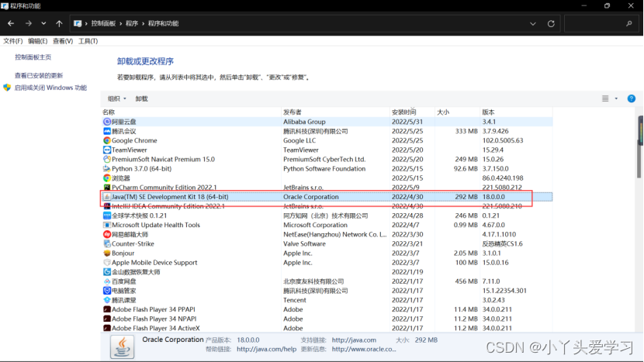Select Apple Mobile Device Support icon
The image size is (644, 362).
click(107, 263)
